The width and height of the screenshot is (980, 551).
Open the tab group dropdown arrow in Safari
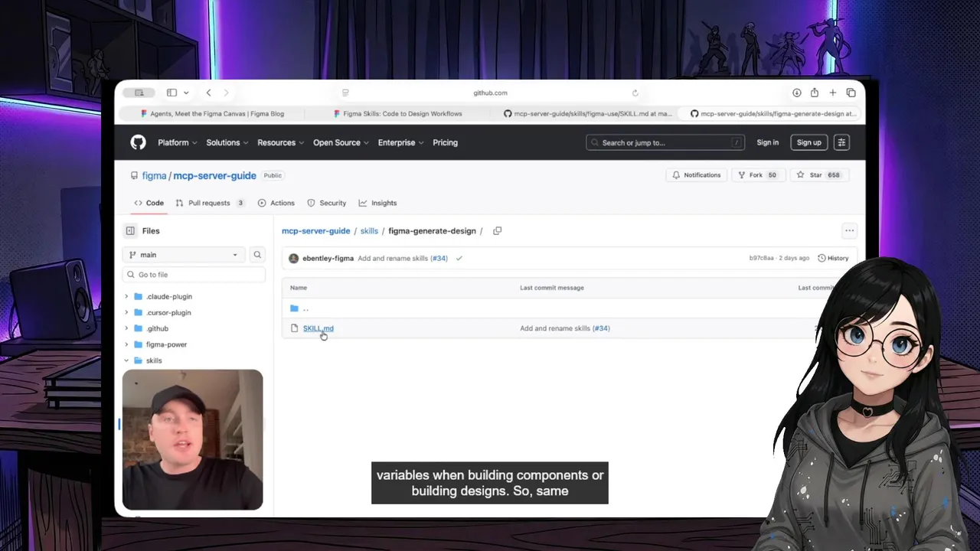point(185,93)
